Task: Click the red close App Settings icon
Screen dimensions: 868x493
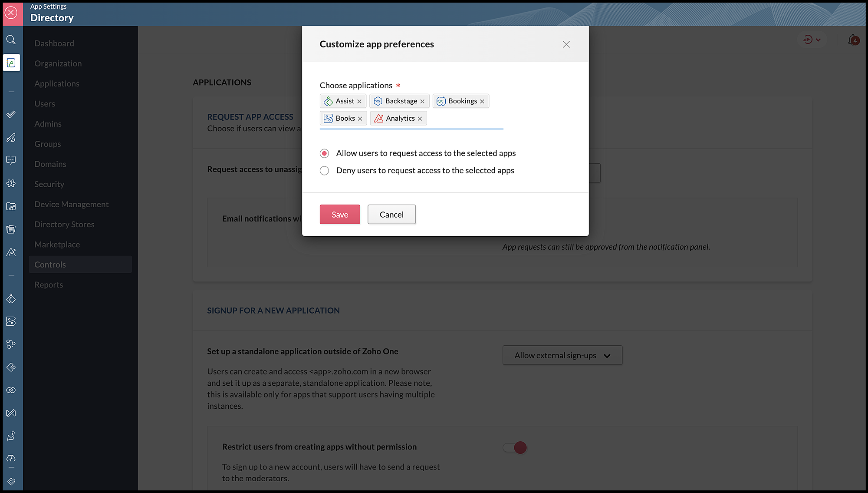Action: pyautogui.click(x=11, y=13)
